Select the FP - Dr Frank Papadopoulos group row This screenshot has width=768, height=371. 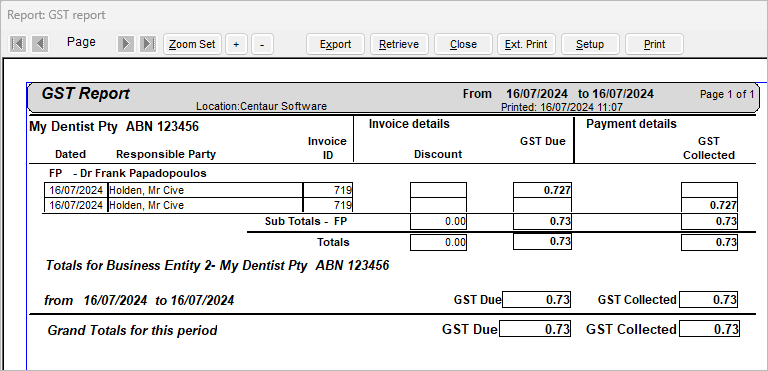128,173
